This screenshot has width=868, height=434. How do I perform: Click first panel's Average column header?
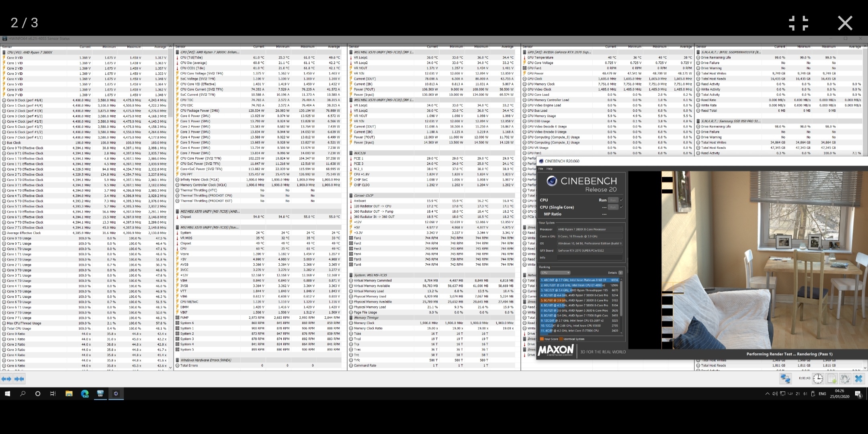(155, 47)
